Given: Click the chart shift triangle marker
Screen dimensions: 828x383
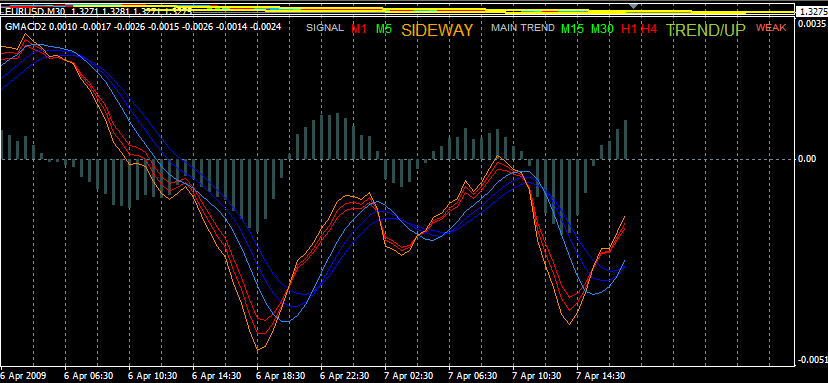Looking at the screenshot, I should coord(634,5).
